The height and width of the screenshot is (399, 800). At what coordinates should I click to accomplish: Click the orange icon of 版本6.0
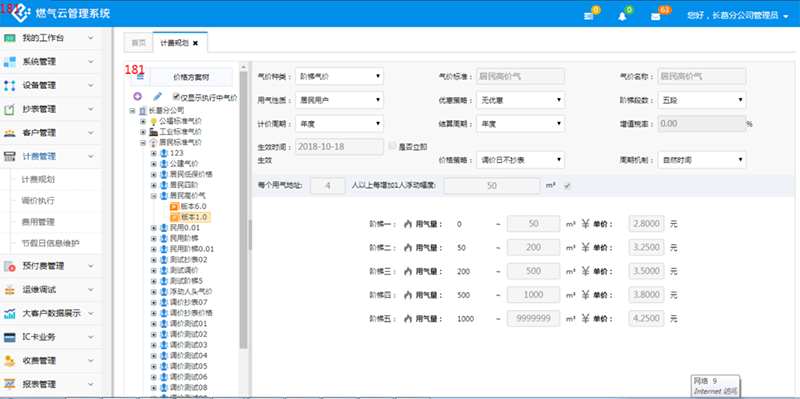click(x=174, y=206)
